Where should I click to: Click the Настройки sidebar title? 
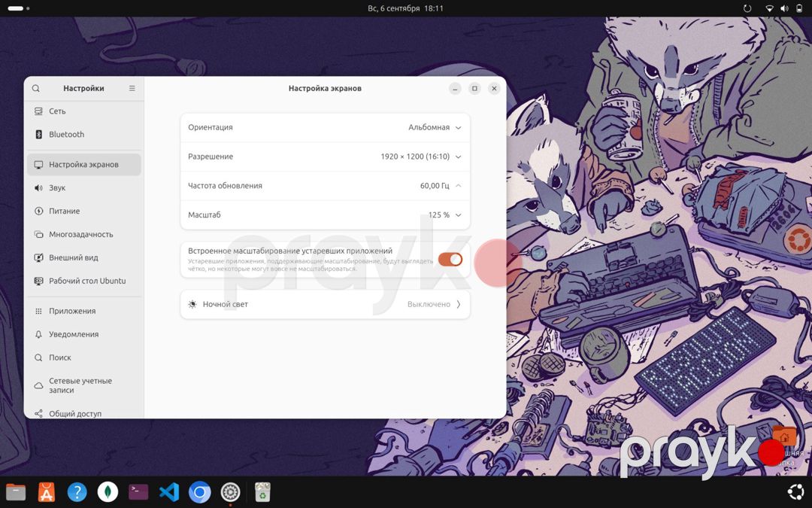coord(84,89)
